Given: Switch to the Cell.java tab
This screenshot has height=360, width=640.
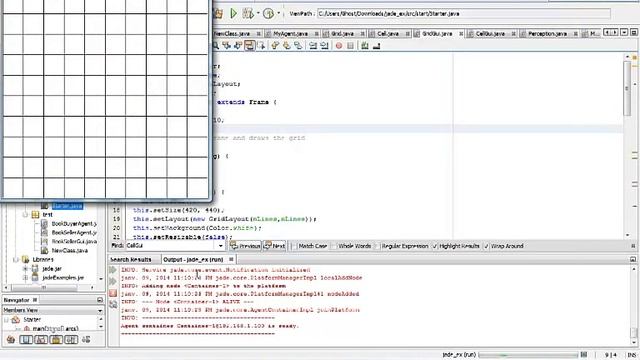Looking at the screenshot, I should (388, 33).
